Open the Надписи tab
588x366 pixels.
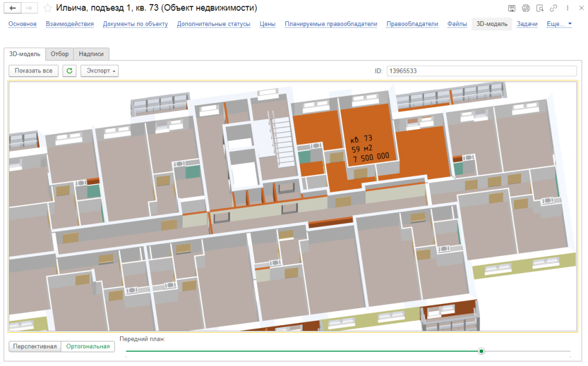coord(91,54)
